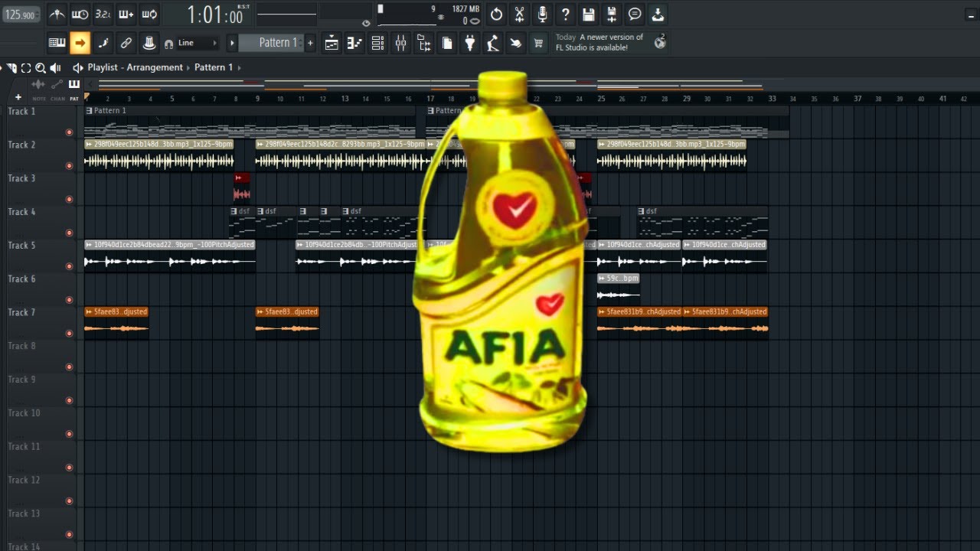Save the project with floppy icon
980x551 pixels.
[x=588, y=14]
